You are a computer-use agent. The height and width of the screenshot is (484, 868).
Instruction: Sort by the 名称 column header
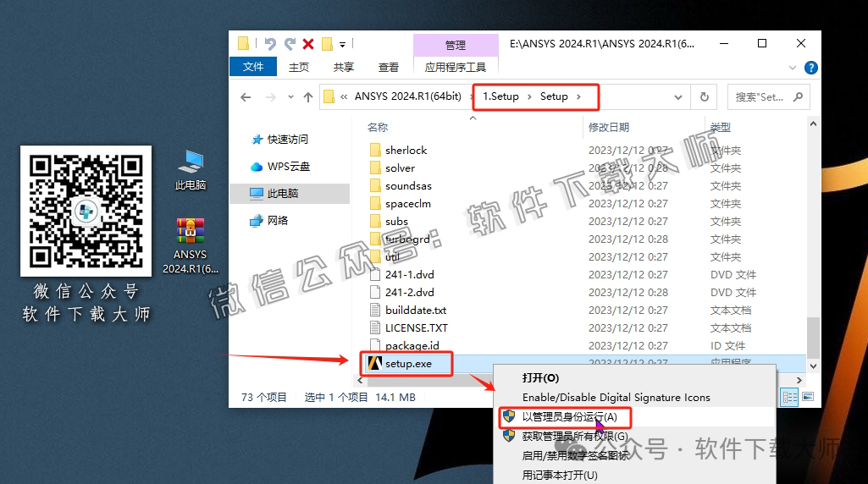[378, 127]
